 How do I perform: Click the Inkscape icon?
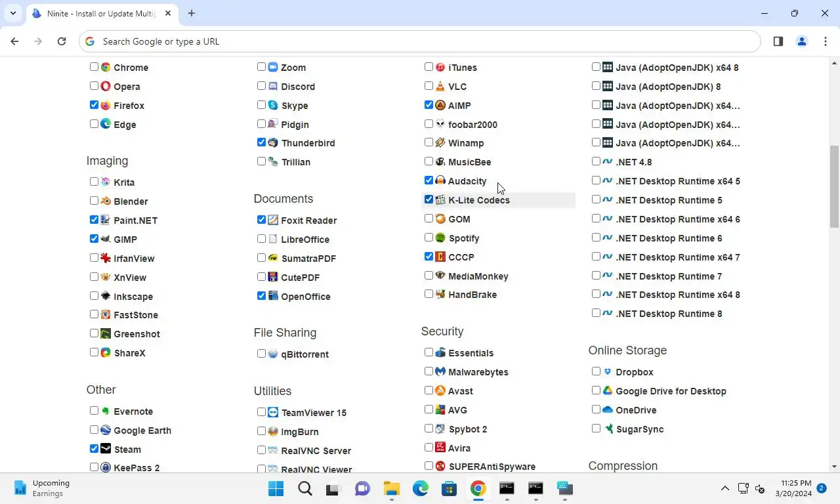coord(106,296)
